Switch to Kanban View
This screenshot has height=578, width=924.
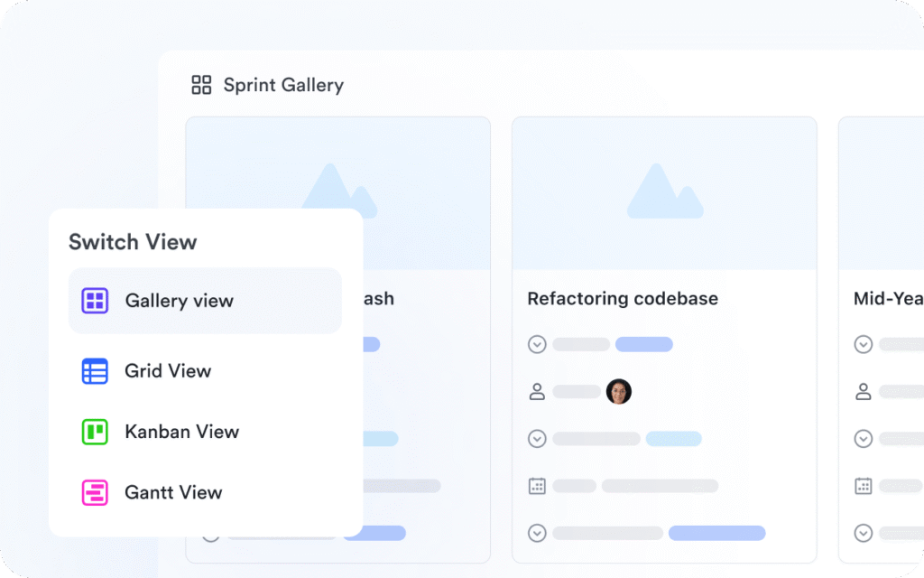pos(181,432)
